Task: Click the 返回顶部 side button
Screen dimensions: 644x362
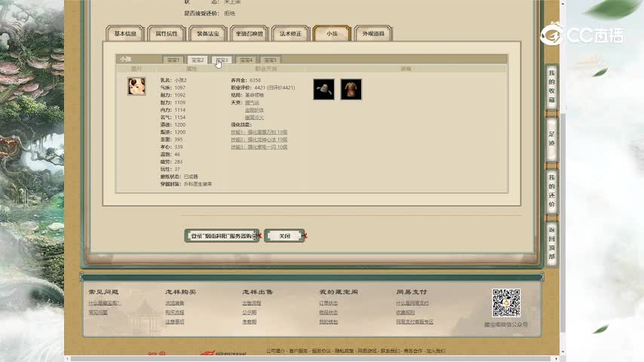Action: pyautogui.click(x=551, y=243)
